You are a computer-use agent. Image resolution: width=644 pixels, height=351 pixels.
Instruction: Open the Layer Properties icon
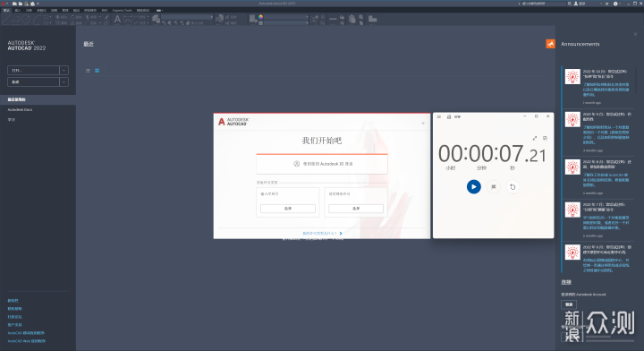point(156,19)
